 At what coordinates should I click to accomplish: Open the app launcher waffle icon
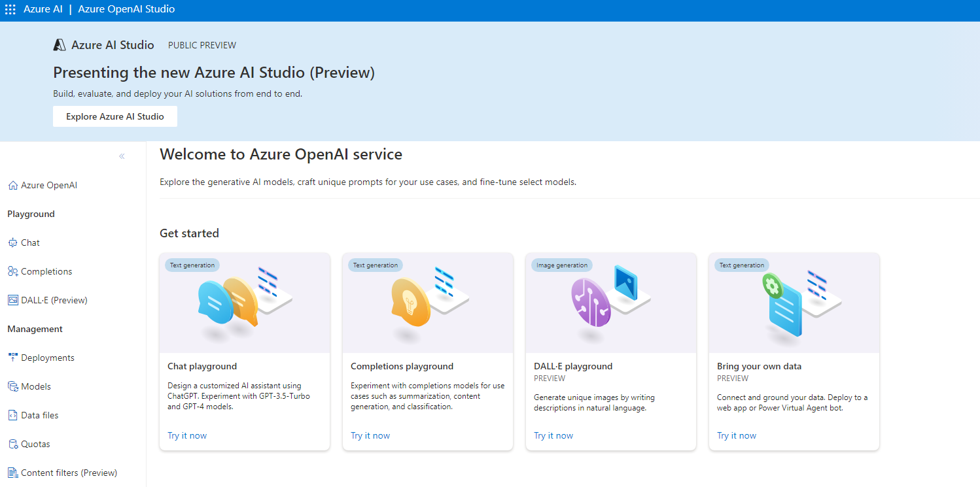[10, 10]
